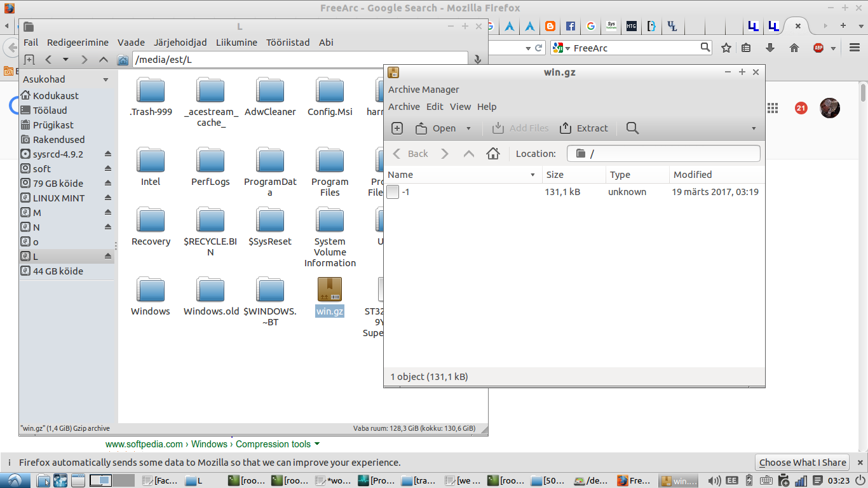Eject the sysrcd-4.9.2 volume
Viewport: 868px width, 488px height.
click(108, 154)
